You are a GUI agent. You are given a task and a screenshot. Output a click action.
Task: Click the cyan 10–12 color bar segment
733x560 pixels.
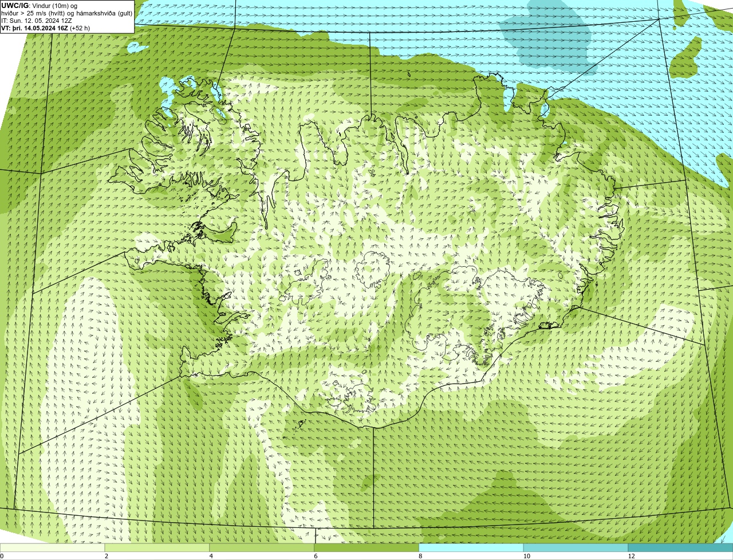[x=576, y=547]
